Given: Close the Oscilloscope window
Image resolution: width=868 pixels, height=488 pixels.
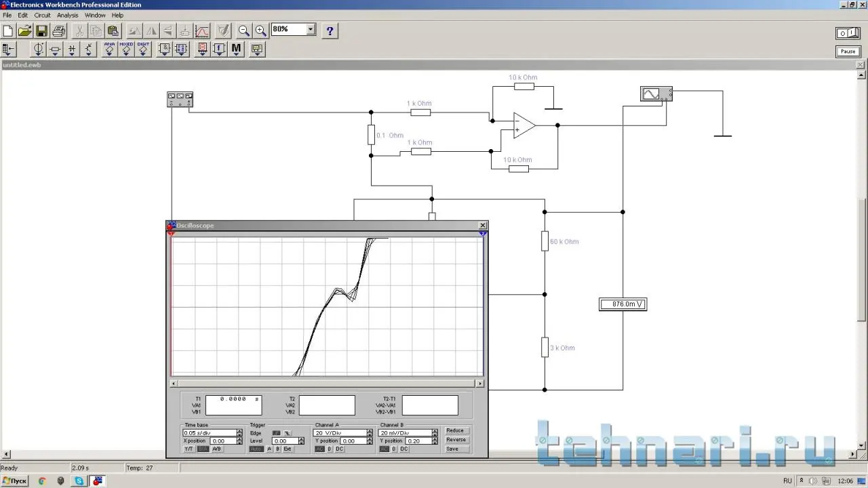Looking at the screenshot, I should click(x=483, y=226).
